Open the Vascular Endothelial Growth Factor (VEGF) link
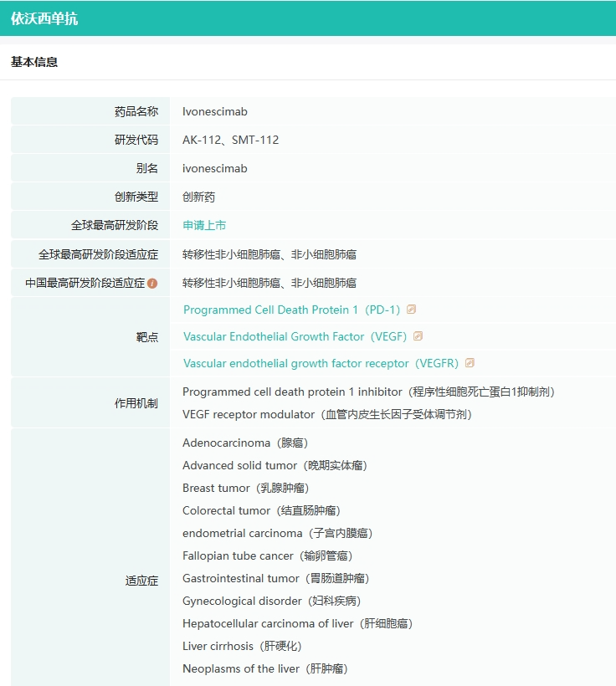The image size is (616, 686). [295, 336]
